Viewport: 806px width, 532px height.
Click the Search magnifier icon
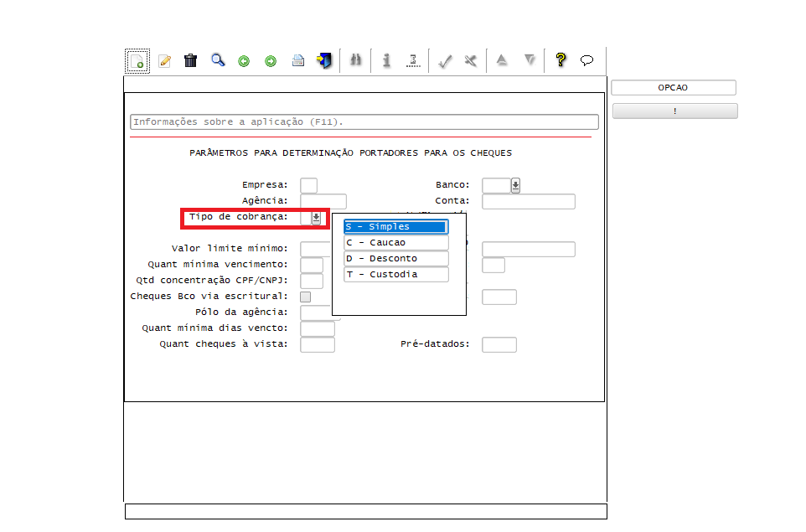pyautogui.click(x=218, y=60)
